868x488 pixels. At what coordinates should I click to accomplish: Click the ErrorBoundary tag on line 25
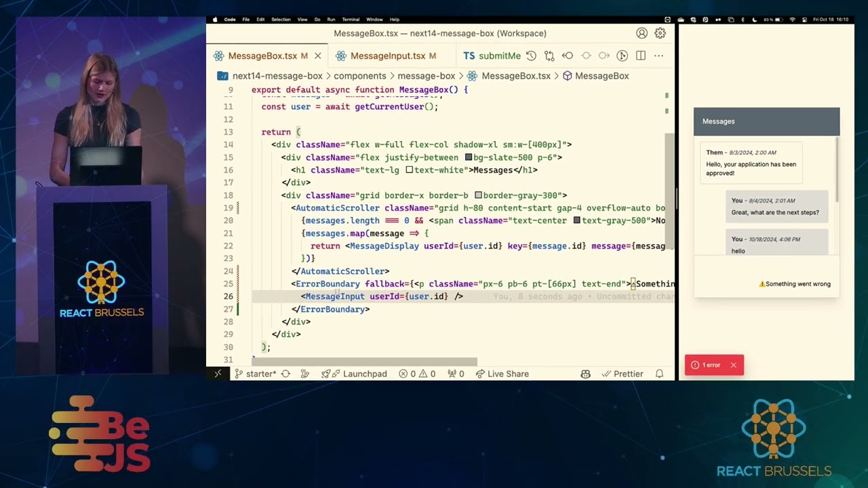tap(328, 284)
